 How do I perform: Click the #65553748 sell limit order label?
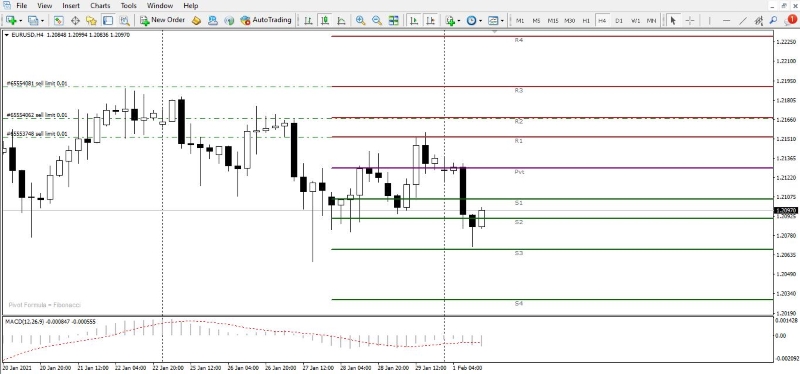pyautogui.click(x=37, y=134)
